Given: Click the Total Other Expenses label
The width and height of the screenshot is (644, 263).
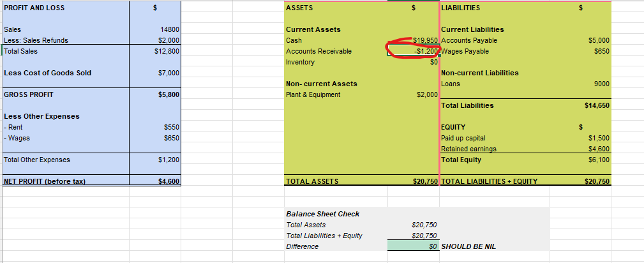Looking at the screenshot, I should coord(36,160).
